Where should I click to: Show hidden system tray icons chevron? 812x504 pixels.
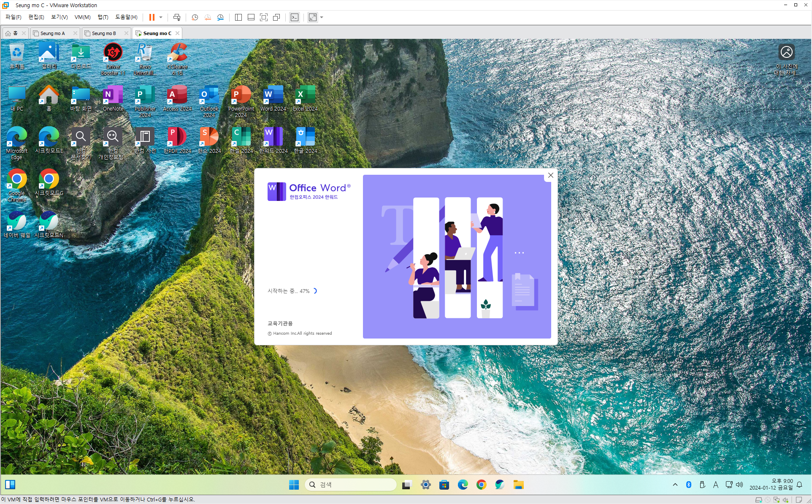point(675,485)
